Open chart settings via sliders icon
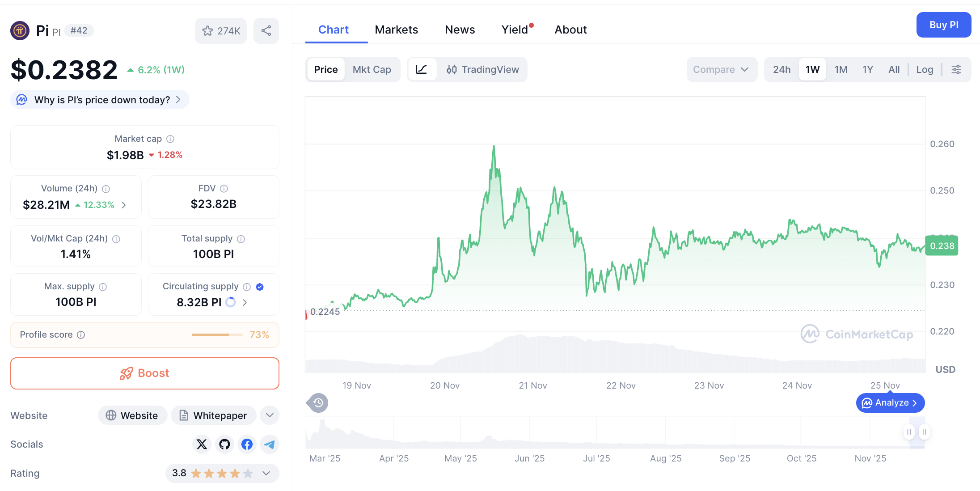 pos(957,69)
